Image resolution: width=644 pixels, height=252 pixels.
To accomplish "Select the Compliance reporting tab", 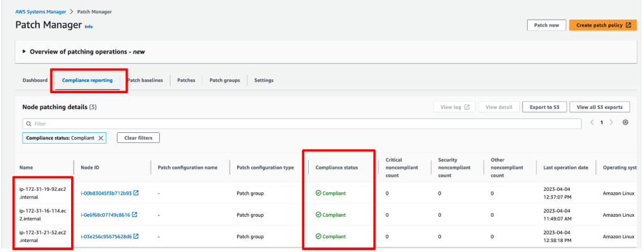I will [x=87, y=80].
